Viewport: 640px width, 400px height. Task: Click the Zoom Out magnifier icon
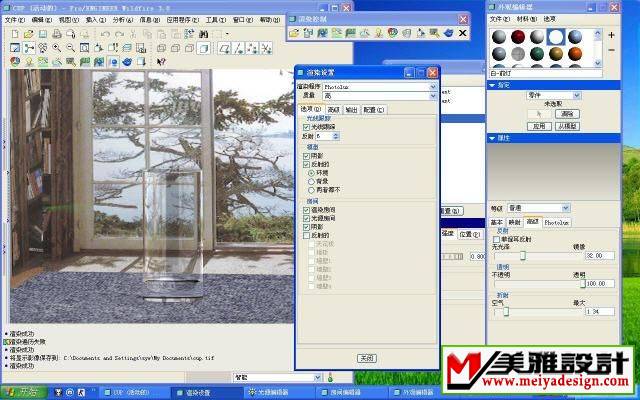pyautogui.click(x=71, y=48)
